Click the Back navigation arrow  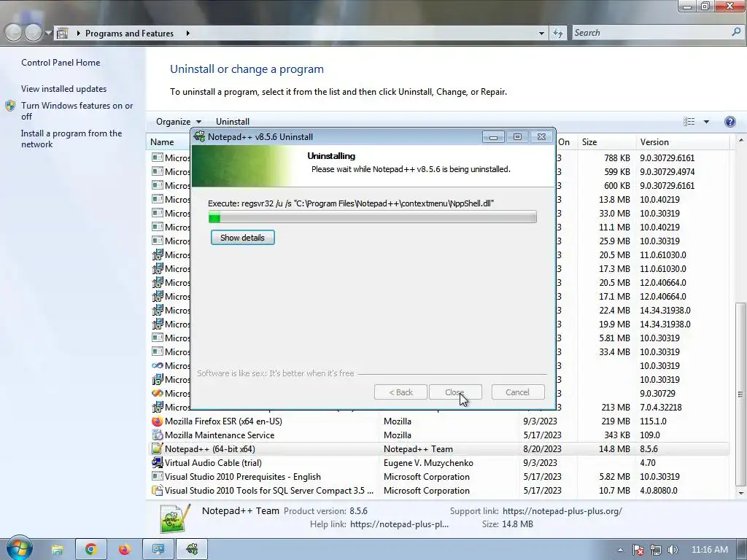[x=13, y=32]
